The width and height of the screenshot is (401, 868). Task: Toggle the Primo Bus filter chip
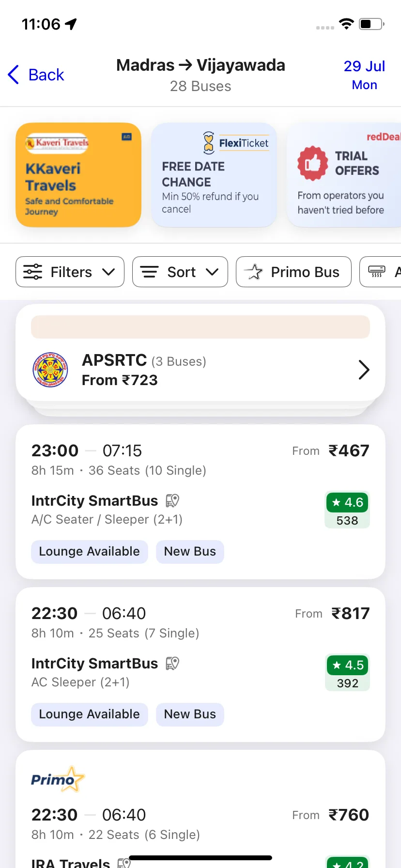(x=293, y=272)
